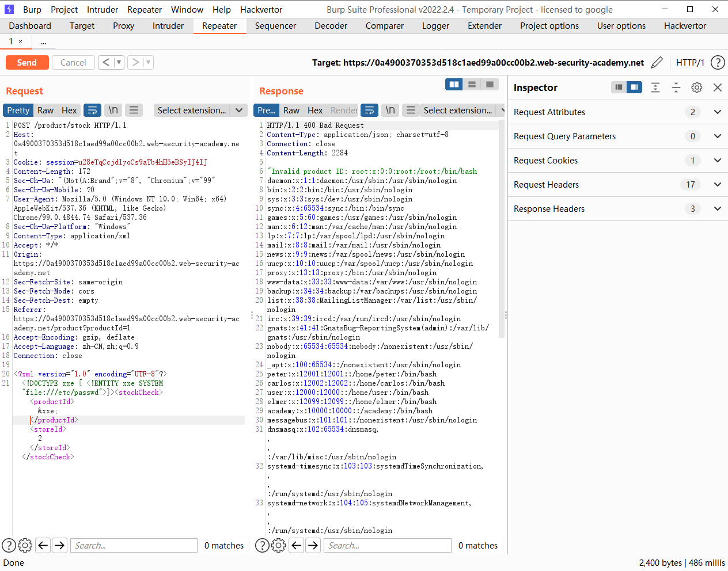Switch Inspector to right-docked layout icon

pos(634,87)
